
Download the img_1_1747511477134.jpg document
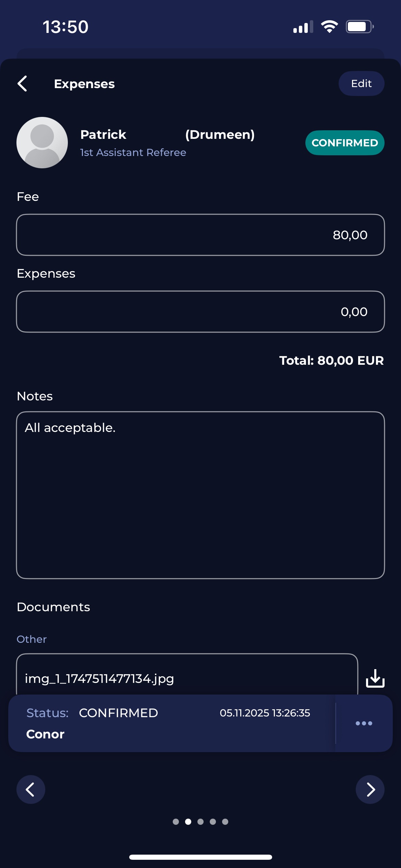(375, 678)
